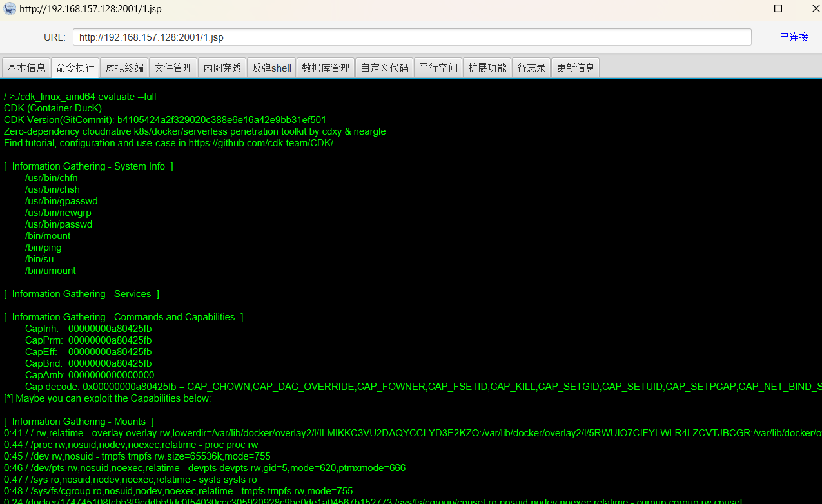Click the /bin/su entry
The height and width of the screenshot is (504, 822).
[x=39, y=259]
